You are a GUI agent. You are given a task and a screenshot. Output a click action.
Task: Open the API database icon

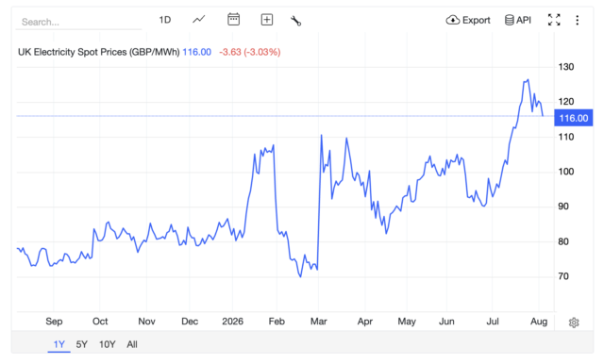coord(518,20)
